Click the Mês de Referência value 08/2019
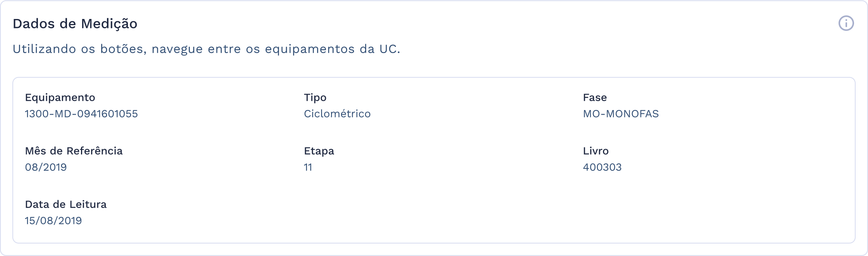Image resolution: width=868 pixels, height=256 pixels. 46,167
